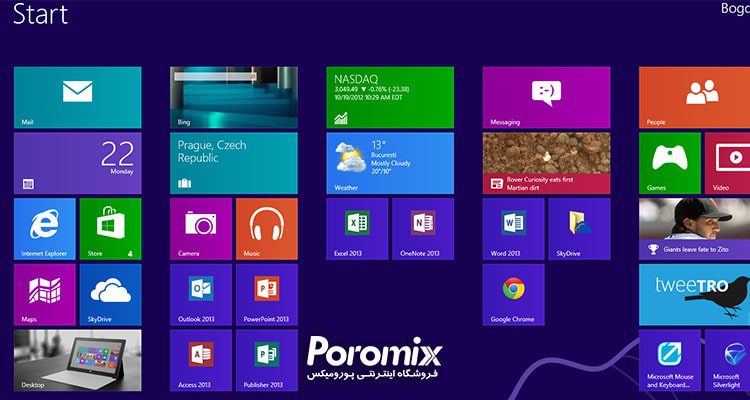The height and width of the screenshot is (400, 750).
Task: Open the Store tile
Action: 110,229
